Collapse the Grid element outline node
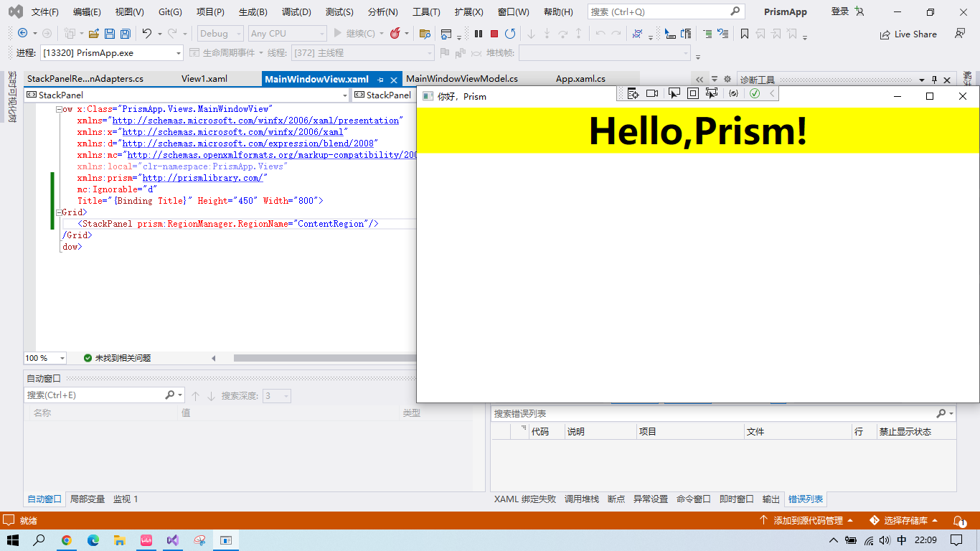The width and height of the screenshot is (980, 551). click(x=58, y=212)
